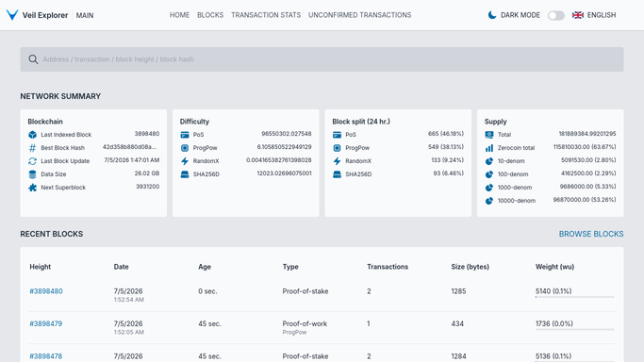Click the search magnifier icon
The width and height of the screenshot is (644, 362).
tap(33, 59)
